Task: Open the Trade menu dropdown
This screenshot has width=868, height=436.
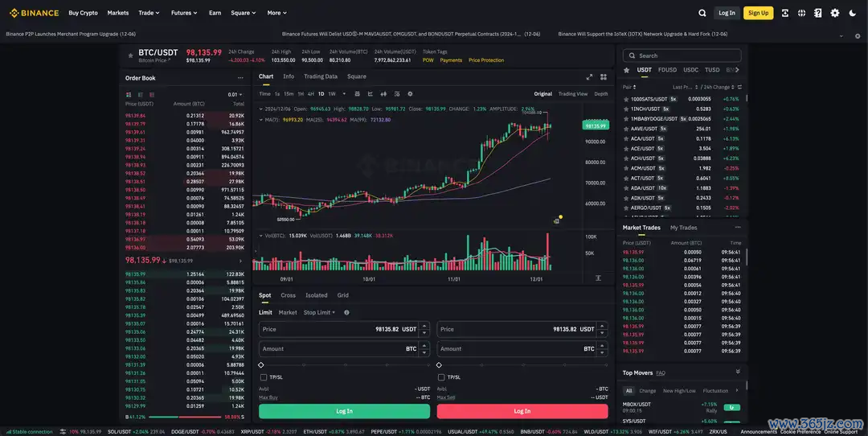Action: [149, 13]
